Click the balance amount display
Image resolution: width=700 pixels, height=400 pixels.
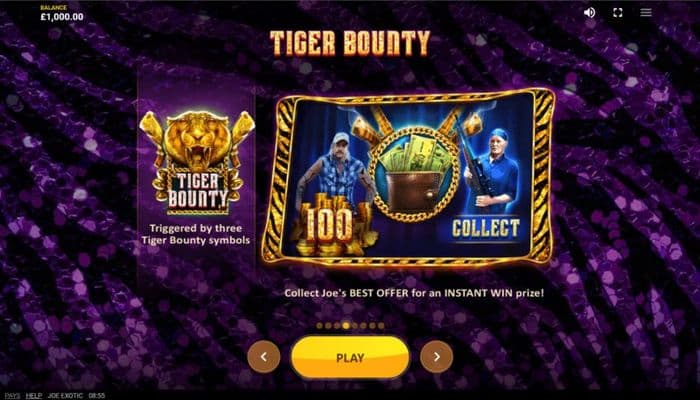62,17
